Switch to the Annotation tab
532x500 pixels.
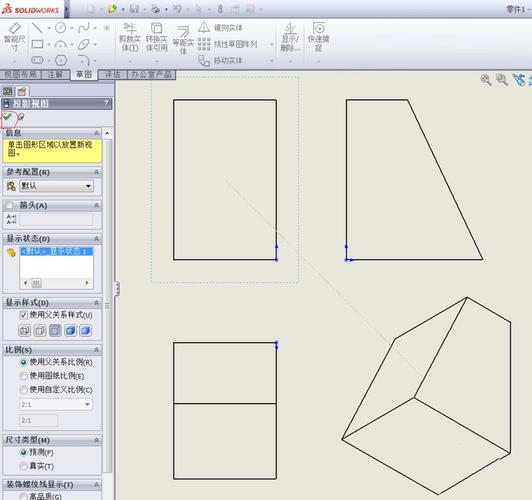(55, 74)
